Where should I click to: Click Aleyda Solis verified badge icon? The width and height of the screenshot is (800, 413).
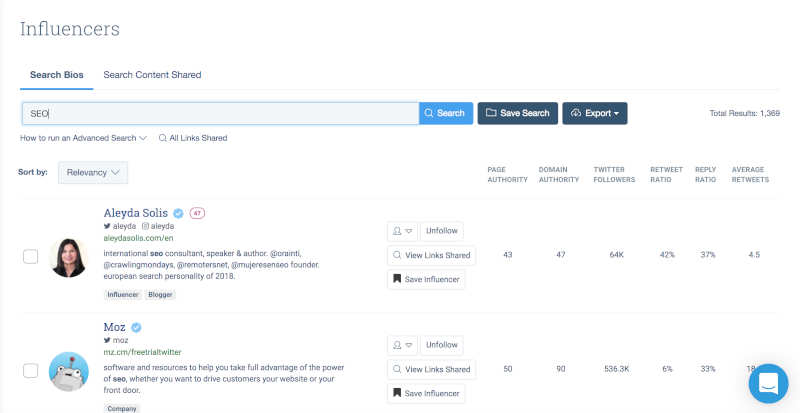click(178, 213)
